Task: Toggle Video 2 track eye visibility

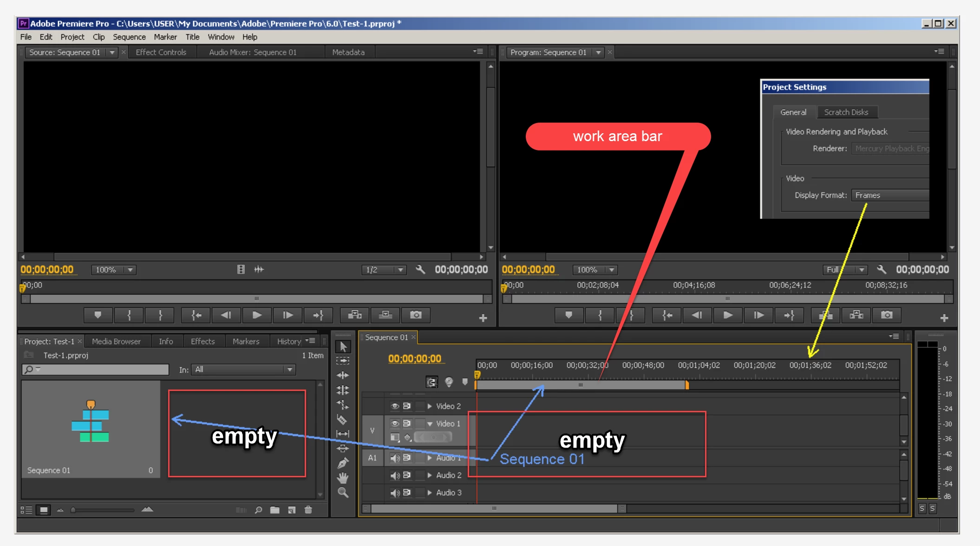Action: click(x=395, y=406)
